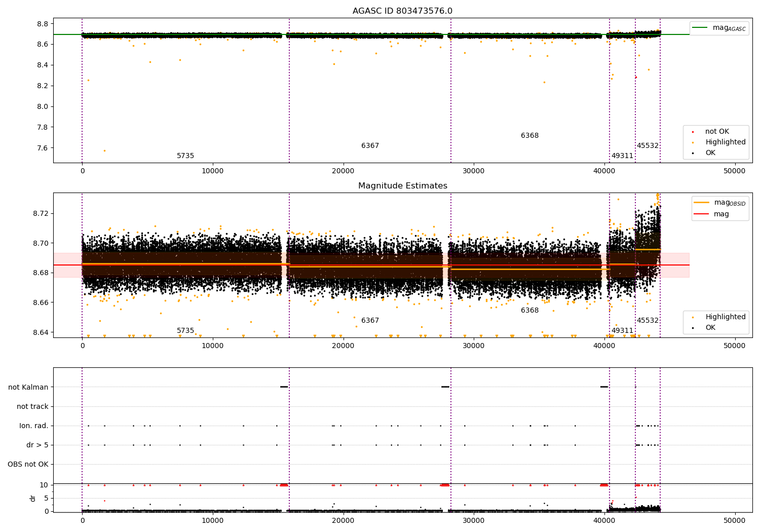This screenshot has width=760, height=532.
Task: Click the 'not Kalman' axis label
Action: pos(28,387)
